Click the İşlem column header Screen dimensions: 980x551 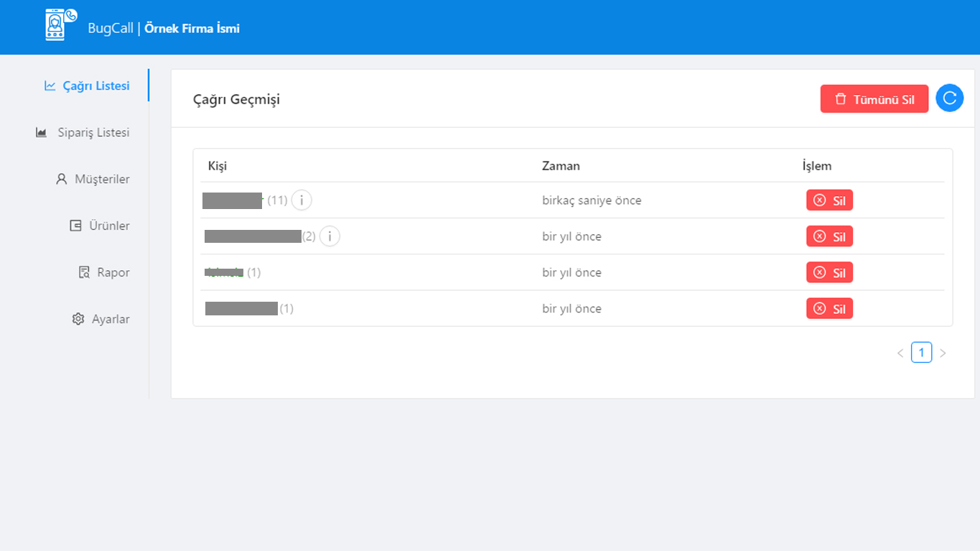(817, 166)
